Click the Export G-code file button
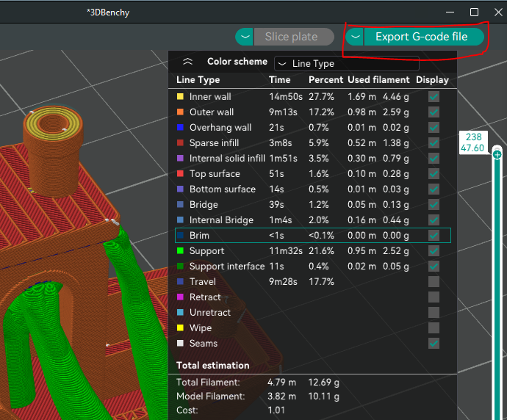This screenshot has height=420, width=507. click(423, 37)
